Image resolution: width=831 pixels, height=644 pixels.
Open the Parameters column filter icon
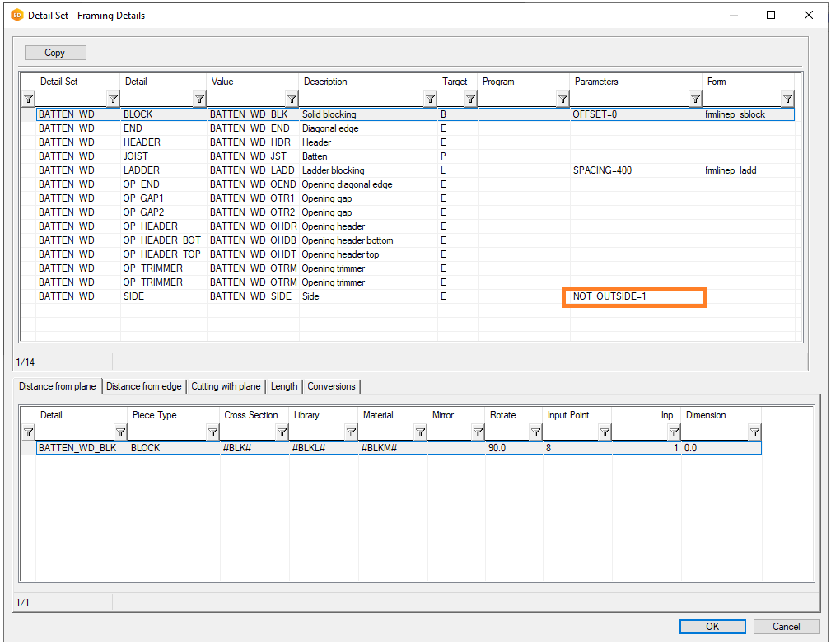pos(695,99)
